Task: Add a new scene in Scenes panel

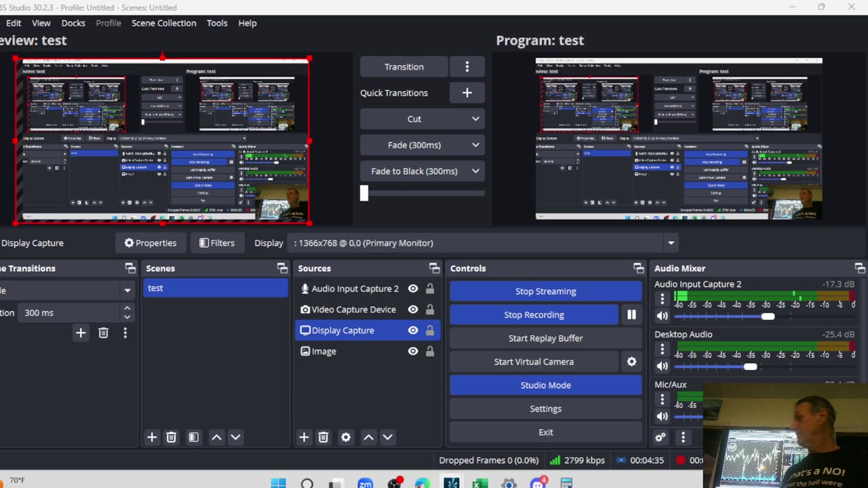Action: [x=152, y=437]
